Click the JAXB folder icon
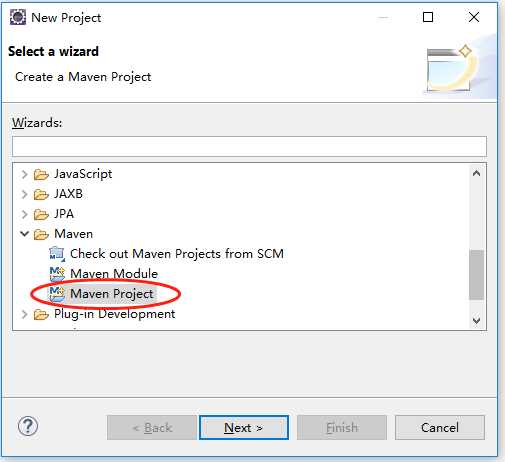This screenshot has height=462, width=505. pyautogui.click(x=41, y=194)
